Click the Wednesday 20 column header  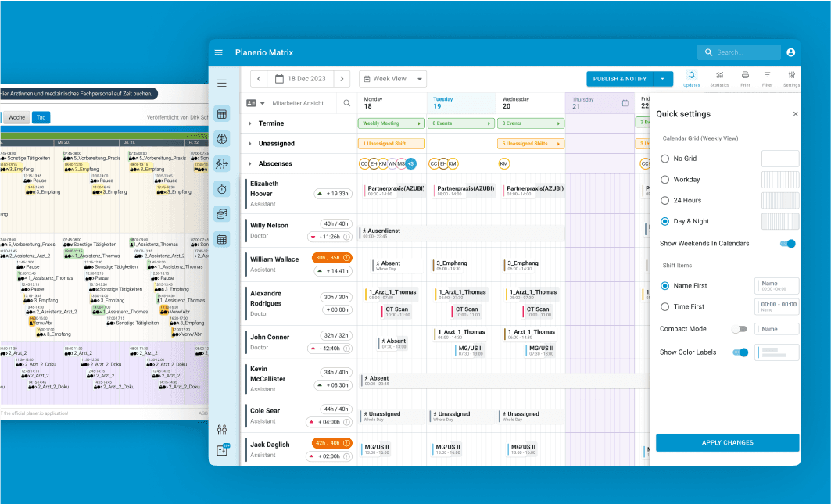tap(531, 103)
